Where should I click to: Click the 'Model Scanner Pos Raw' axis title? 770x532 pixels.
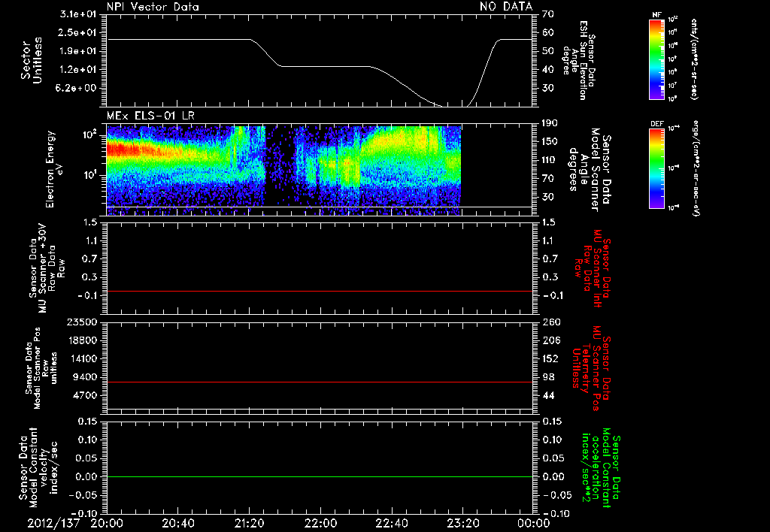41,367
